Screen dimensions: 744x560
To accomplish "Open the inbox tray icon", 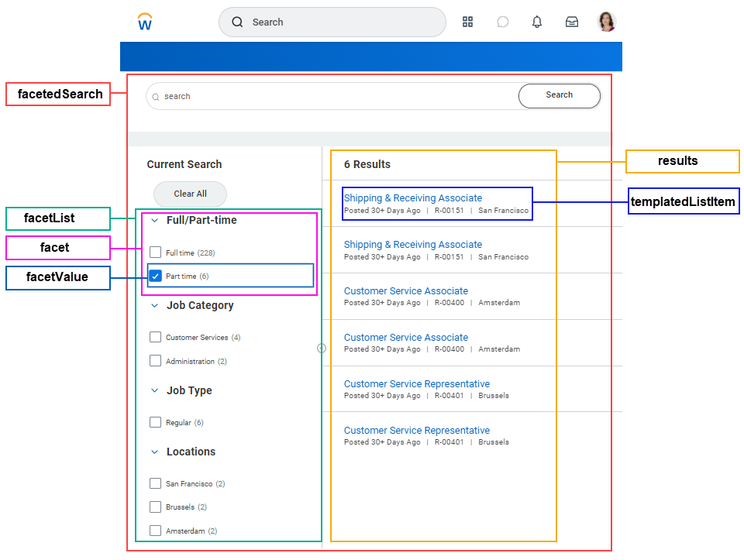I will pos(572,22).
